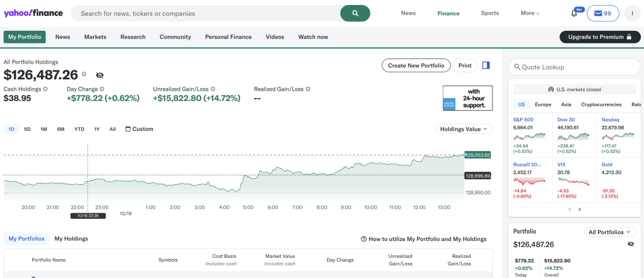
Task: Click the profile avatar icon
Action: click(631, 13)
